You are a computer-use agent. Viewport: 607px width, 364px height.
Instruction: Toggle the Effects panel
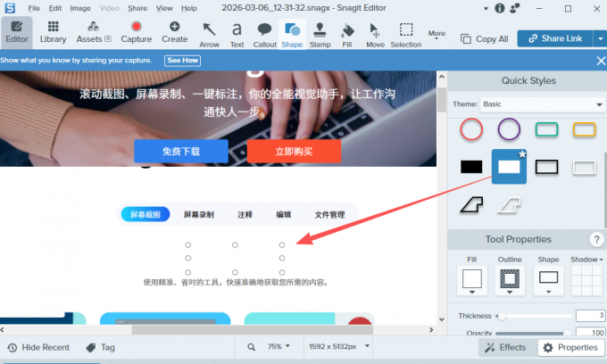505,347
